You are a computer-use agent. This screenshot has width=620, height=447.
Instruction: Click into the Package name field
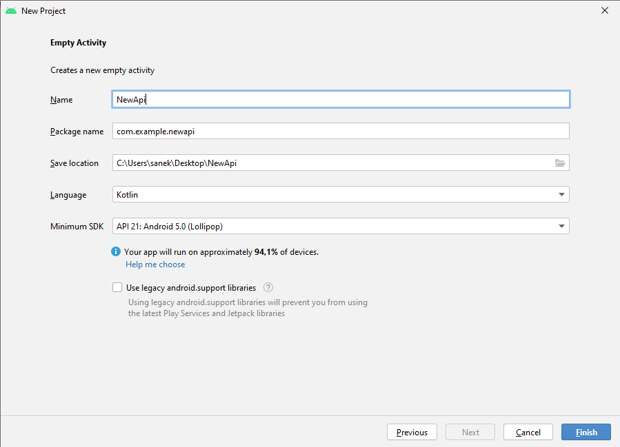(340, 131)
